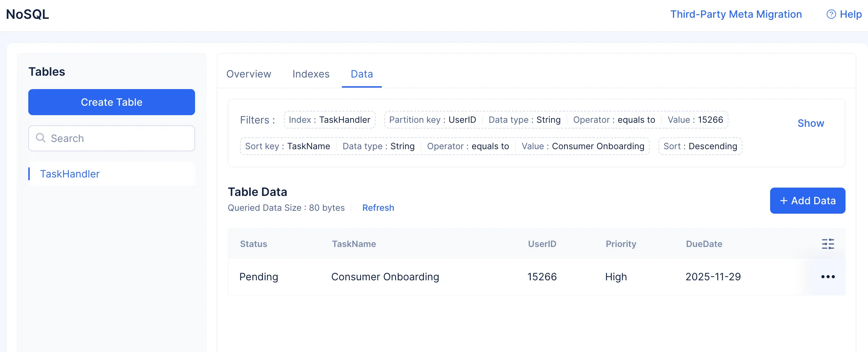Switch to the Overview tab

[249, 74]
